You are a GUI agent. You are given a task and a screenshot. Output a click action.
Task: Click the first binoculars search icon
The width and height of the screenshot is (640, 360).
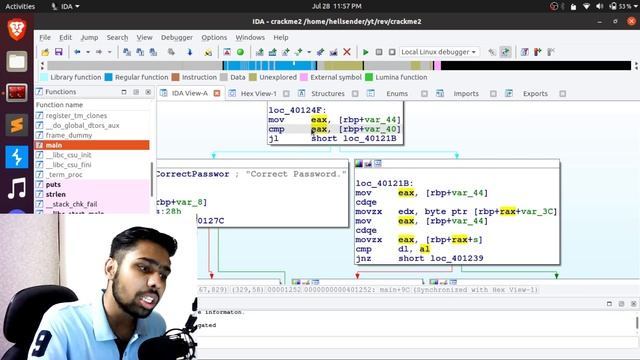(127, 52)
